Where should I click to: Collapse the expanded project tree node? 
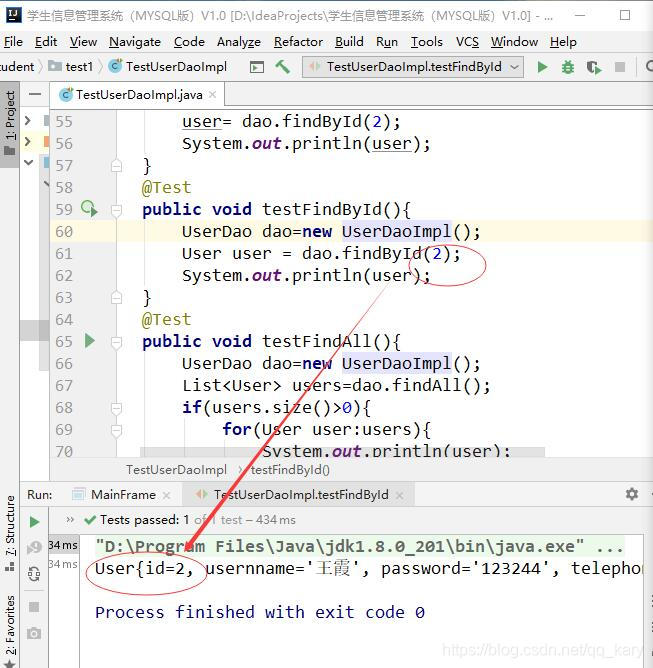click(28, 162)
